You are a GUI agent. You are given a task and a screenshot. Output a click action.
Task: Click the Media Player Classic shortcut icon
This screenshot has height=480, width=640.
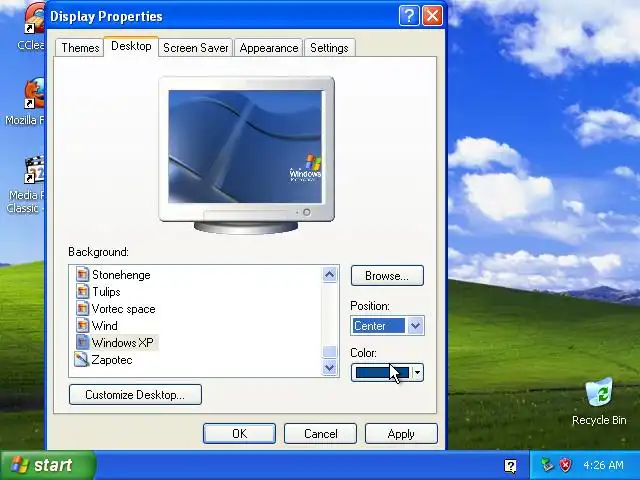coord(34,169)
